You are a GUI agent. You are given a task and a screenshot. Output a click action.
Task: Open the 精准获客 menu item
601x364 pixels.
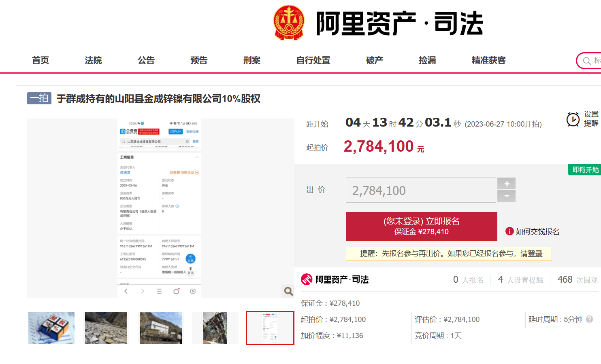point(489,60)
